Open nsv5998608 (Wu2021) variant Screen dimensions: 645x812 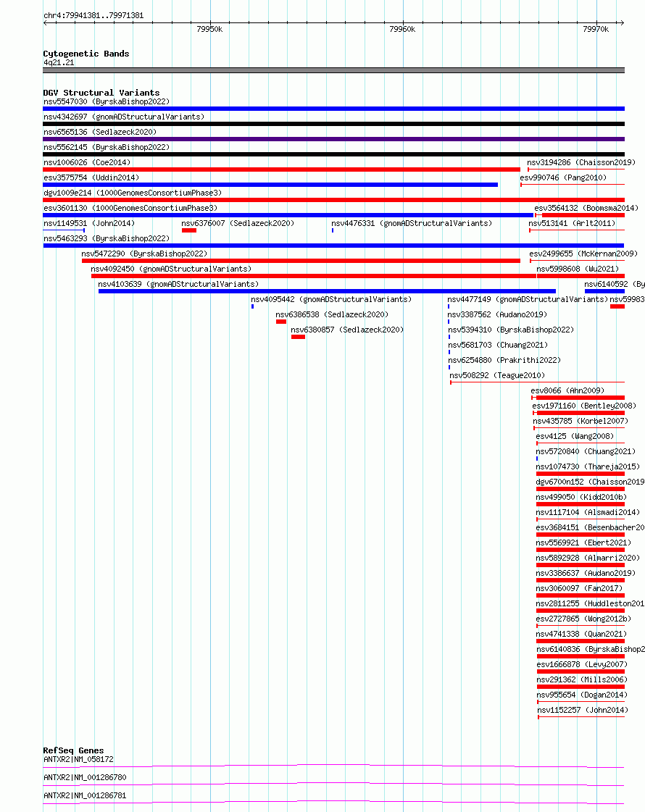point(578,269)
